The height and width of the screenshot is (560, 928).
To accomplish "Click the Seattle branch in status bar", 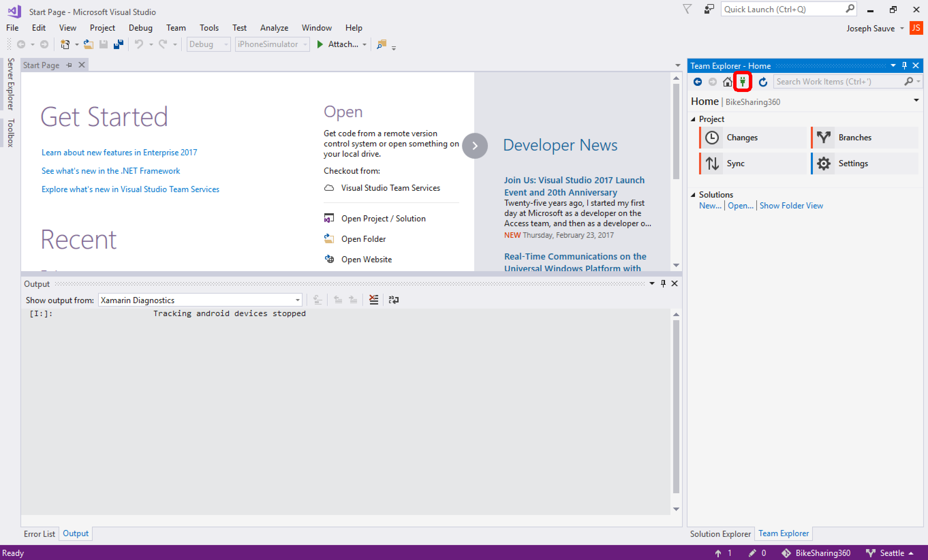I will [x=889, y=553].
